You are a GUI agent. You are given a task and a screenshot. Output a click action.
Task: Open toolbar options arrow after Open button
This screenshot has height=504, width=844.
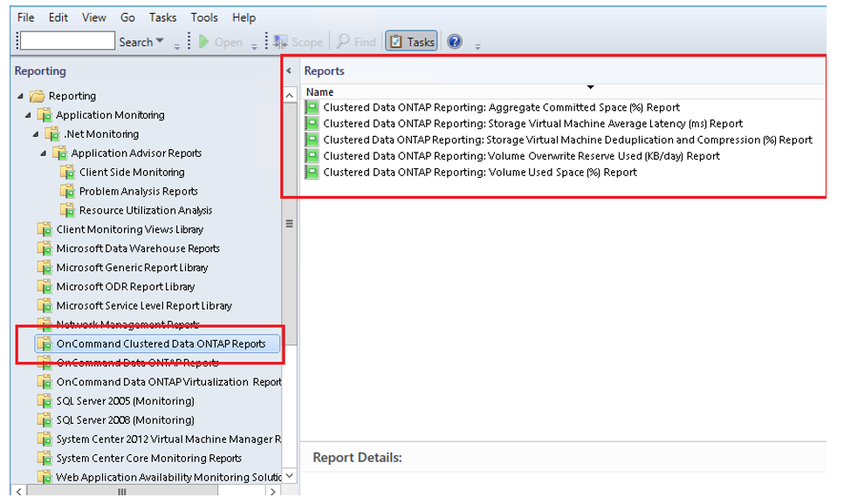pos(254,46)
